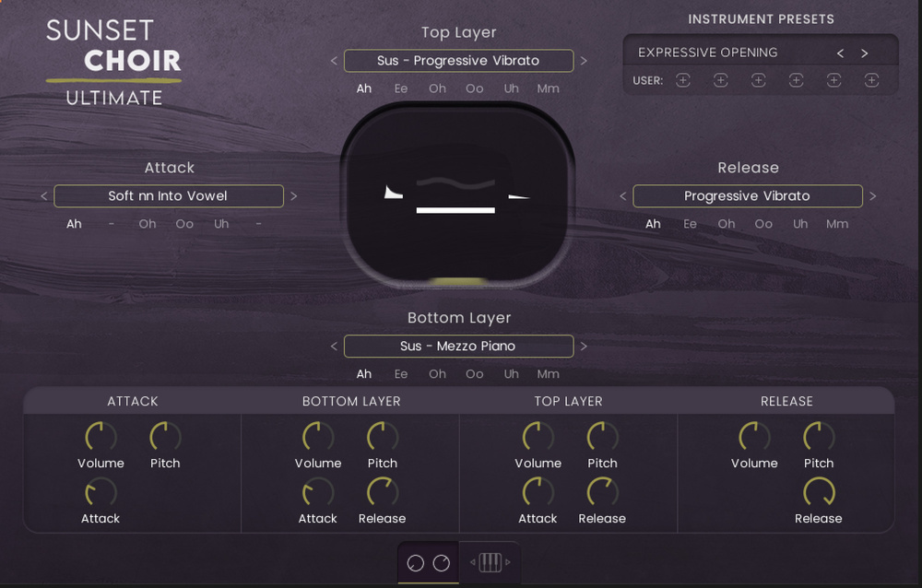Go to next instrument preset
The width and height of the screenshot is (922, 588).
[x=865, y=53]
